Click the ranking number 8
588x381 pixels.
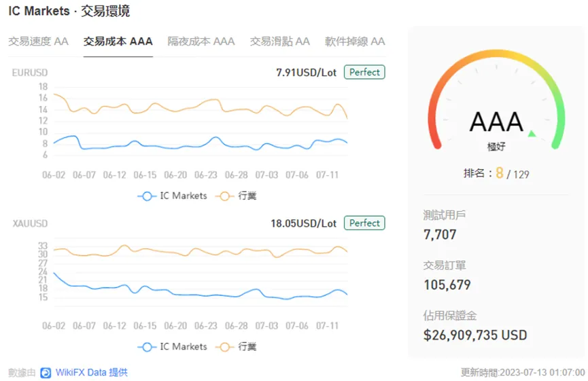[500, 173]
